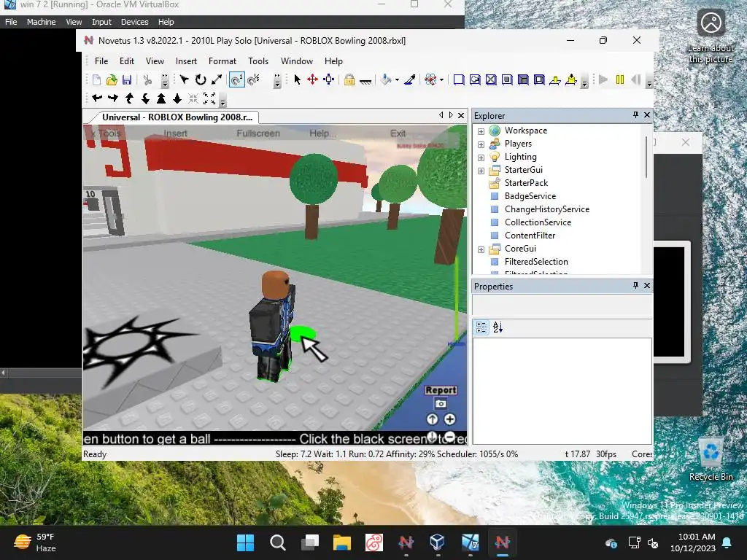This screenshot has height=560, width=747.
Task: Click the in-game Report button
Action: [x=441, y=390]
